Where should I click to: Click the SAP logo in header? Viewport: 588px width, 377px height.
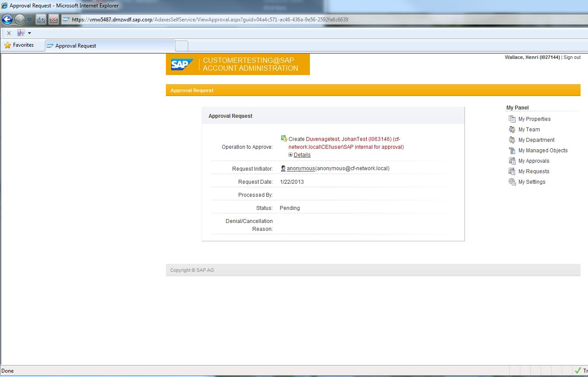tap(182, 65)
